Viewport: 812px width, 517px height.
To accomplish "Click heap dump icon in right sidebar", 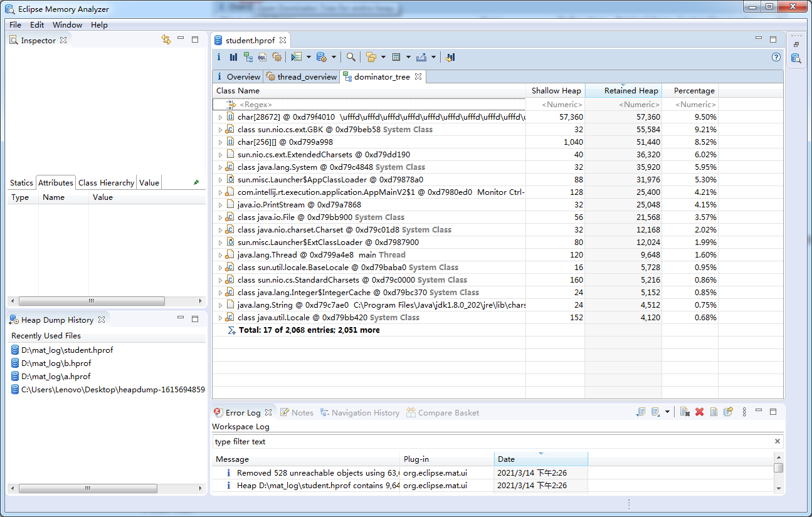I will coord(796,58).
